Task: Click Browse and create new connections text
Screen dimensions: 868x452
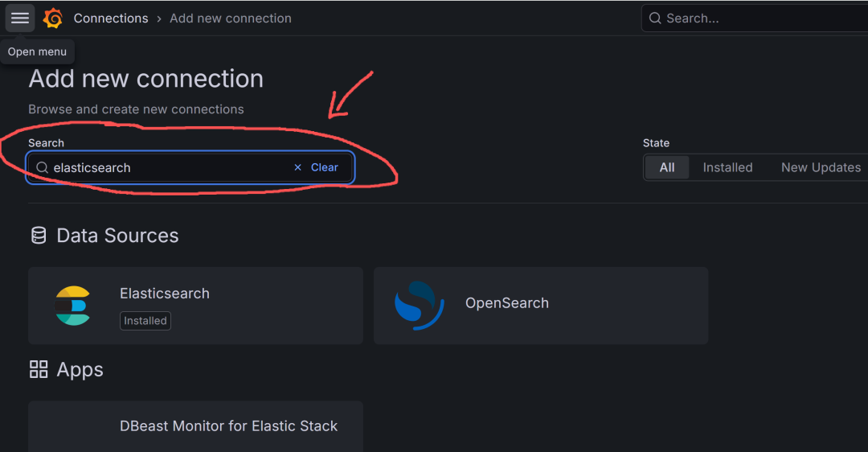Action: click(x=136, y=109)
